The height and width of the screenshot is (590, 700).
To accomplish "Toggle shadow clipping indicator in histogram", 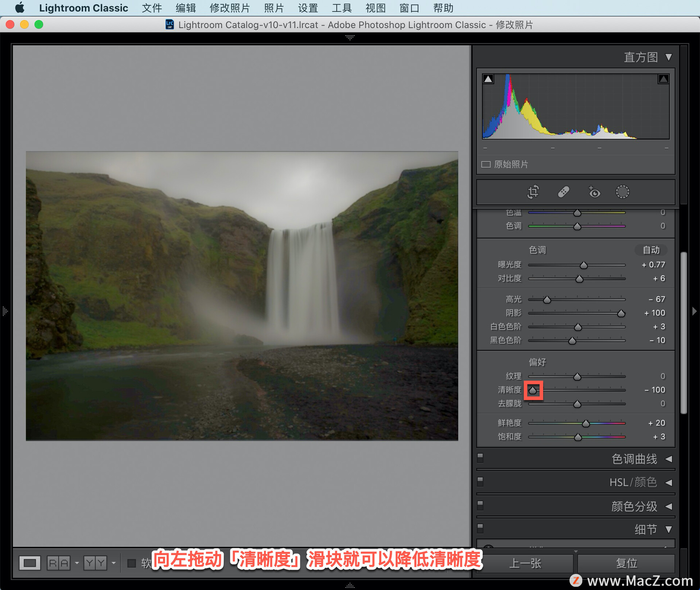I will [488, 79].
